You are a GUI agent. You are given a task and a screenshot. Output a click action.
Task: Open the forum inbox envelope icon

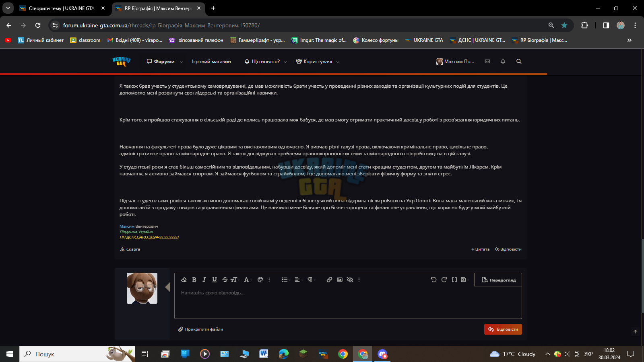pyautogui.click(x=487, y=62)
